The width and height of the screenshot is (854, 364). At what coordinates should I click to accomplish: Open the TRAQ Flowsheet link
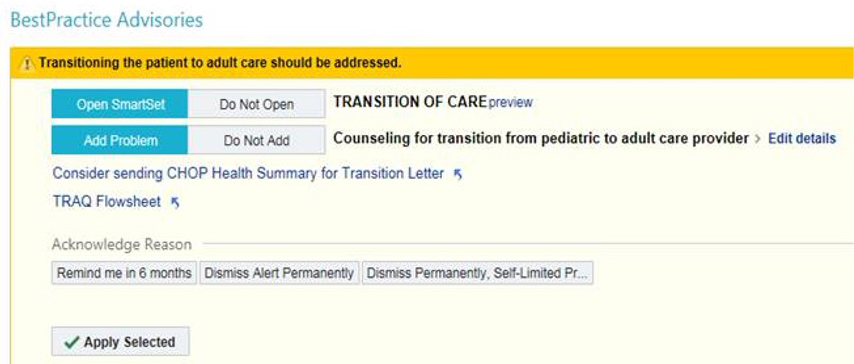coord(107,202)
